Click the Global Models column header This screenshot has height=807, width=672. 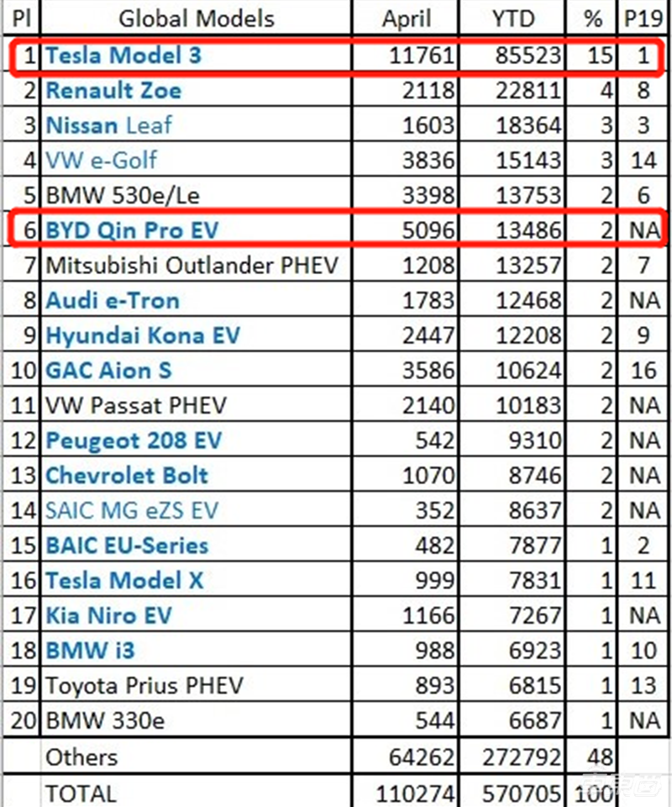196,18
